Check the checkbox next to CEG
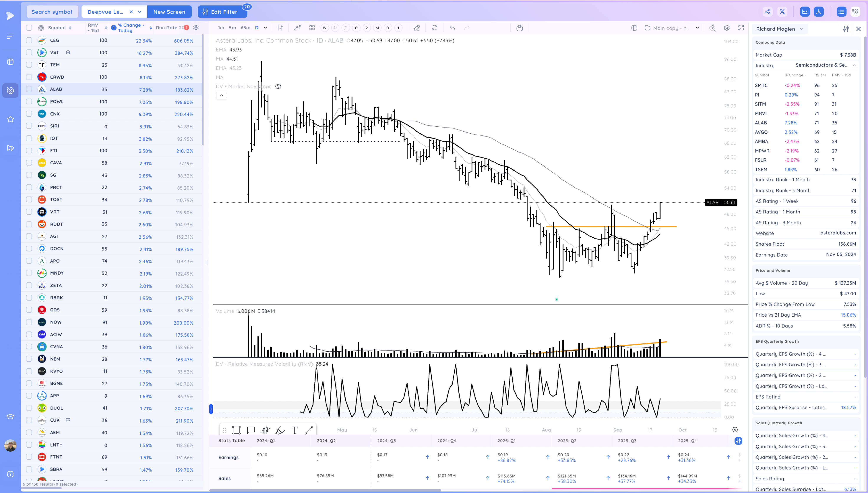Viewport: 868px width, 493px height. (29, 40)
